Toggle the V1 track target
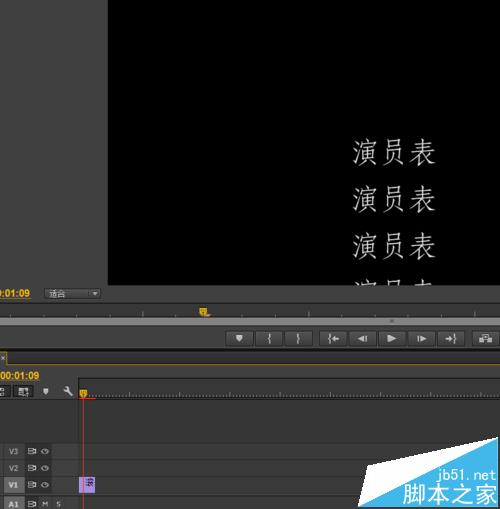 [13, 485]
